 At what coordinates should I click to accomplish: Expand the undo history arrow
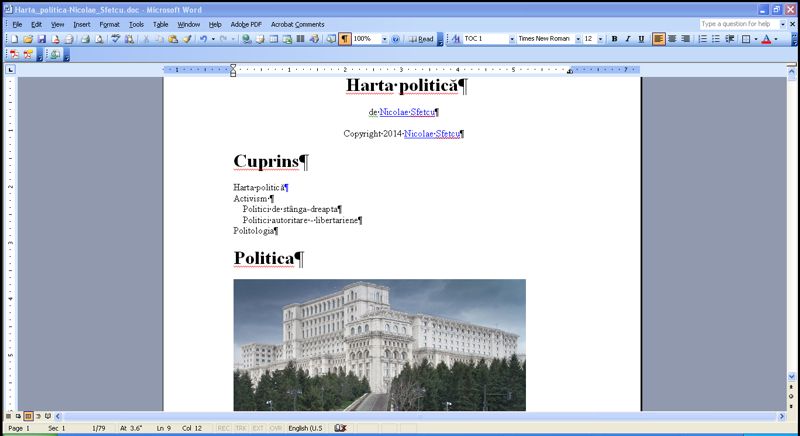tap(213, 39)
